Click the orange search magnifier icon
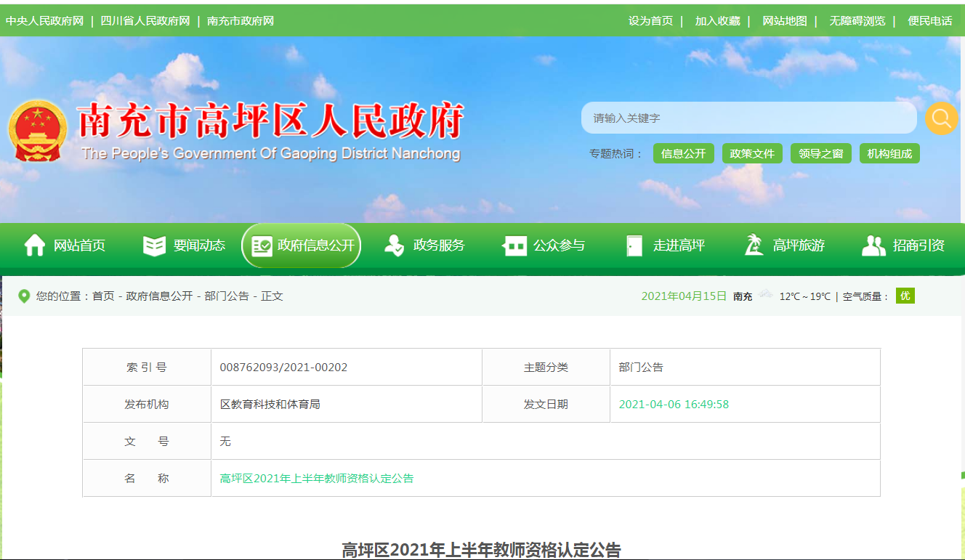 point(941,118)
